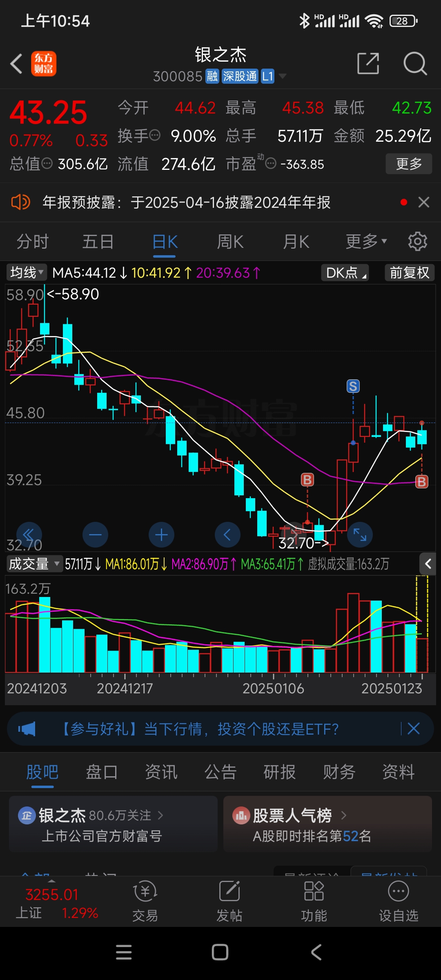Switch to 资讯 tab
441x980 pixels.
(161, 772)
